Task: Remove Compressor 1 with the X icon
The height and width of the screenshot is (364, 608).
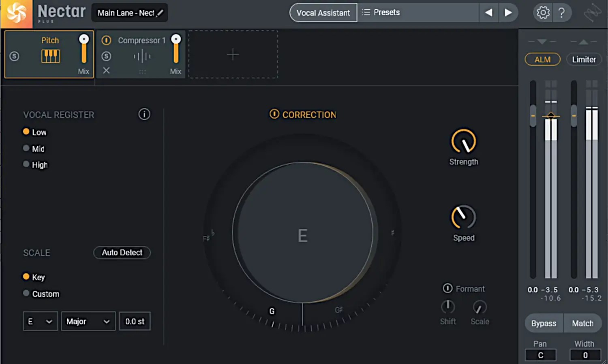Action: coord(106,70)
